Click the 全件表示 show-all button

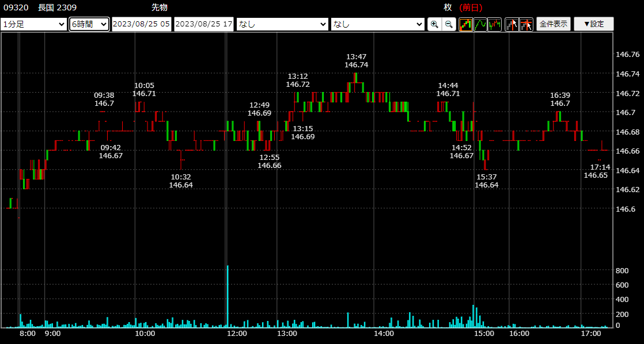coord(554,24)
